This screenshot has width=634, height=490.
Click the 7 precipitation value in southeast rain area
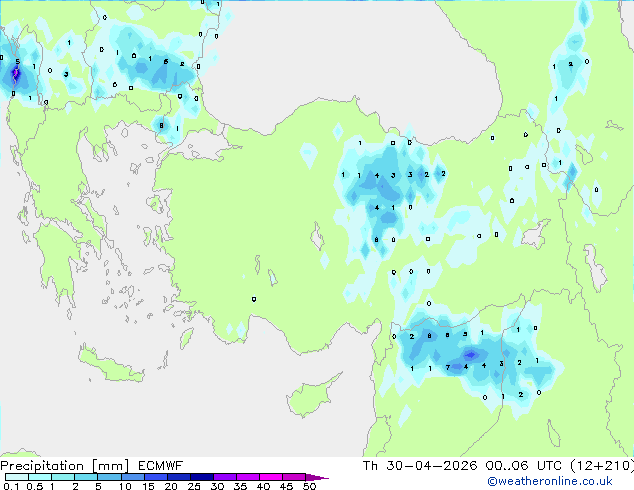click(447, 367)
